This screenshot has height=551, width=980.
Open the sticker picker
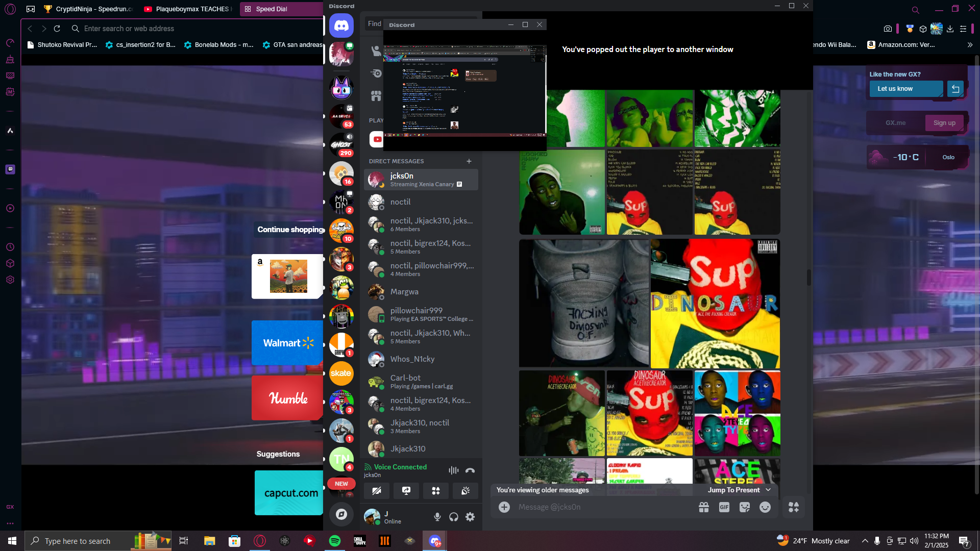pos(744,507)
